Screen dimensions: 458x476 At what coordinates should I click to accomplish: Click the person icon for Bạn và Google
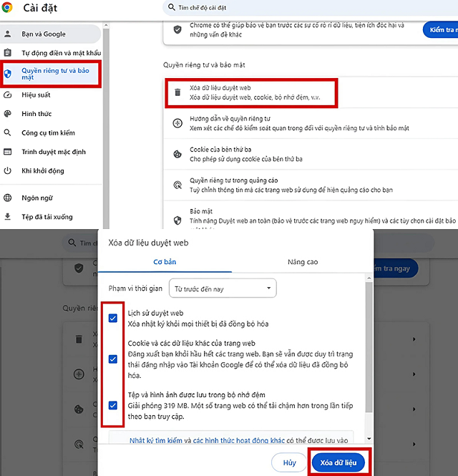[8, 34]
